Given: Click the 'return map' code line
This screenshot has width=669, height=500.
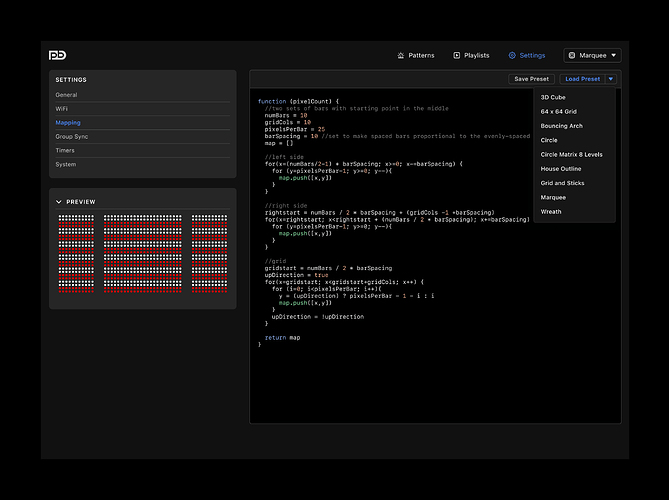Looking at the screenshot, I should (x=282, y=337).
